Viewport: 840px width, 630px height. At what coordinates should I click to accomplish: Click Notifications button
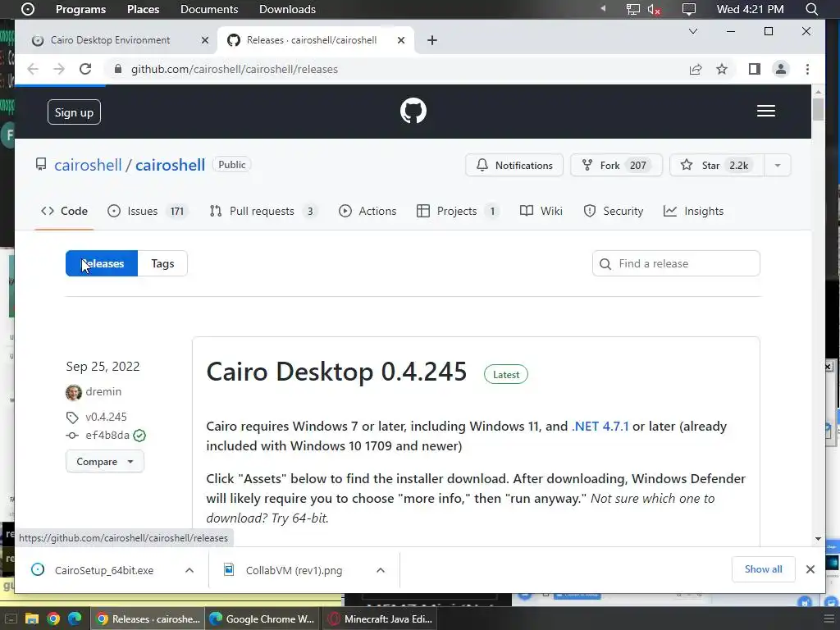[x=514, y=165]
